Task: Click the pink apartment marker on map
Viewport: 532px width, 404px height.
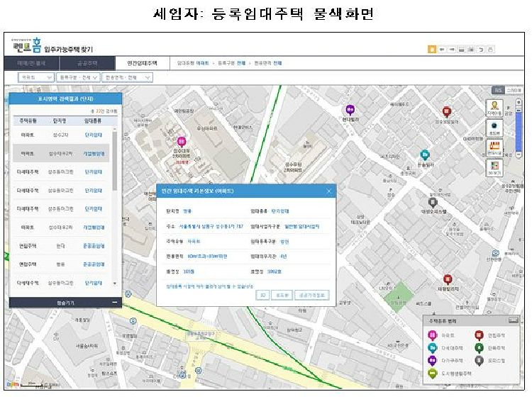Action: [x=181, y=142]
